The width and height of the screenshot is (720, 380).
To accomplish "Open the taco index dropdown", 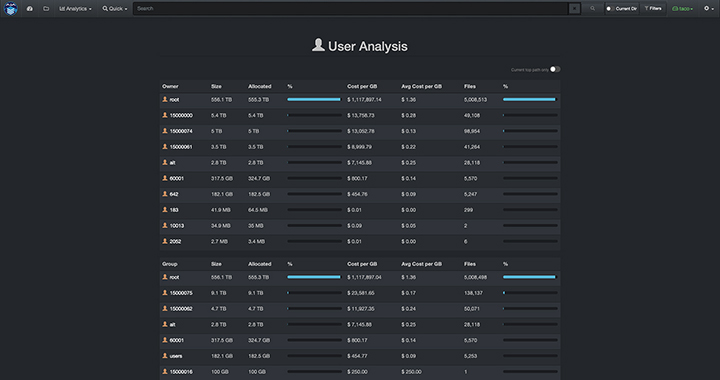I will pyautogui.click(x=682, y=8).
